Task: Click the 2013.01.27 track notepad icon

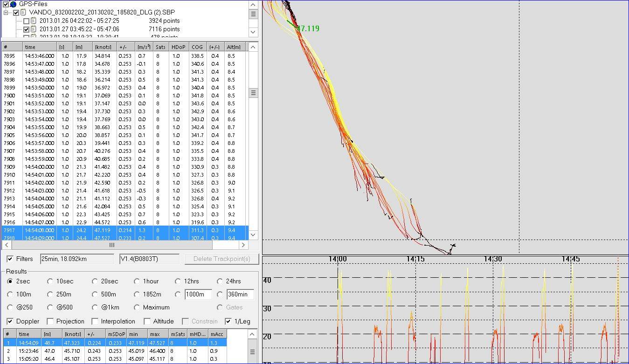Action: [x=34, y=29]
